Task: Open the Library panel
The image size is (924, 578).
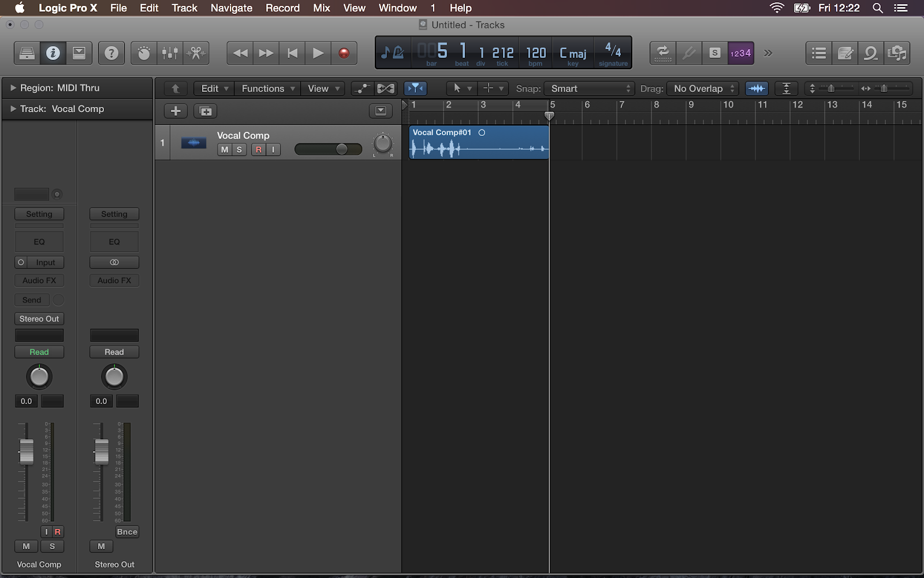Action: [x=27, y=53]
